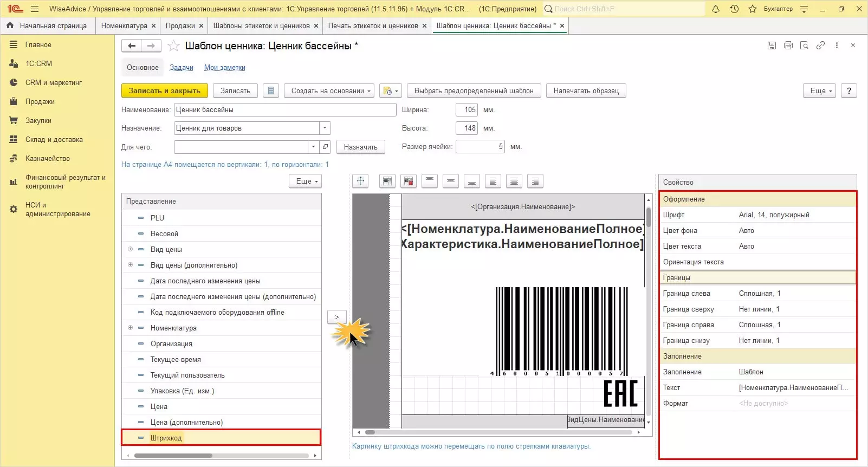Close the Шаблон ценника tab
The width and height of the screenshot is (868, 467).
pos(562,25)
